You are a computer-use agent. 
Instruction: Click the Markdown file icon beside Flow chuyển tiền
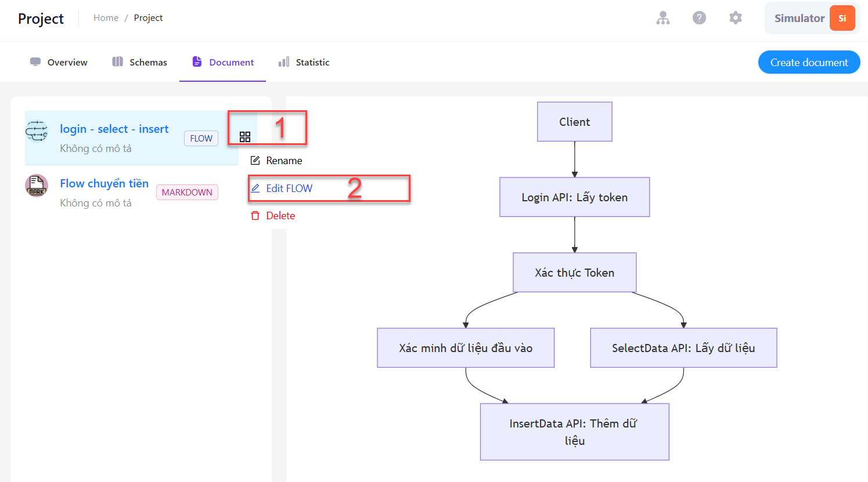pos(37,186)
